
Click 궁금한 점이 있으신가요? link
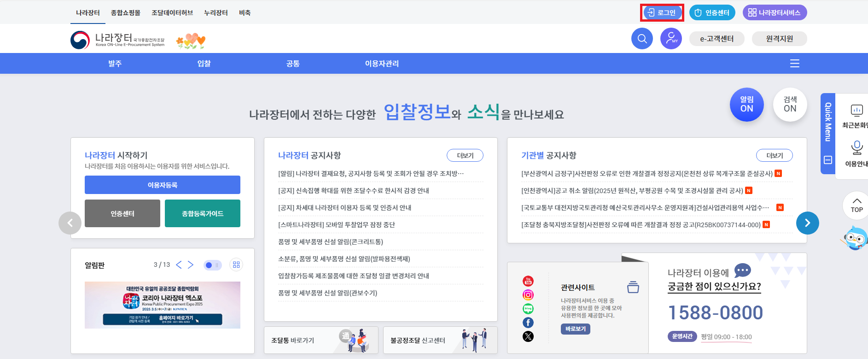click(714, 286)
